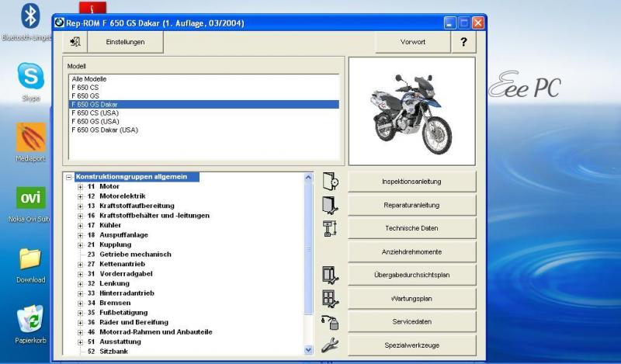Expand the 11 Motor tree node

[x=80, y=187]
